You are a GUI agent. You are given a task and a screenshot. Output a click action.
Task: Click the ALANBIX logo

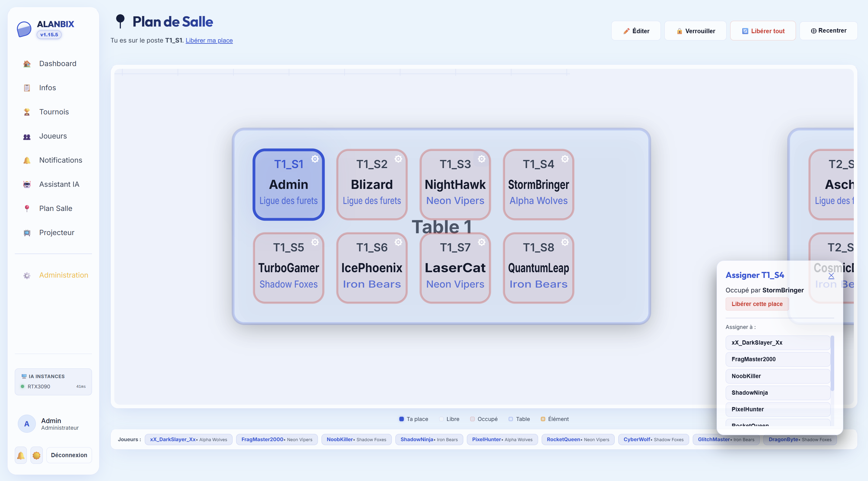click(x=24, y=29)
